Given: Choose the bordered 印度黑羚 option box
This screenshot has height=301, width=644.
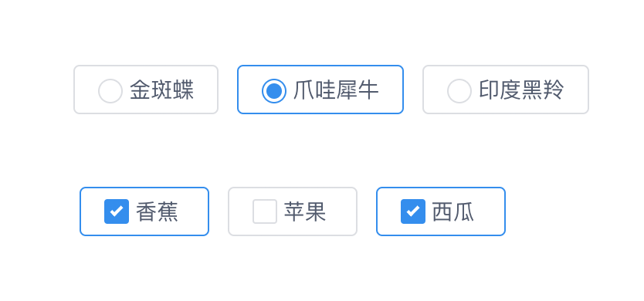Looking at the screenshot, I should pos(506,90).
